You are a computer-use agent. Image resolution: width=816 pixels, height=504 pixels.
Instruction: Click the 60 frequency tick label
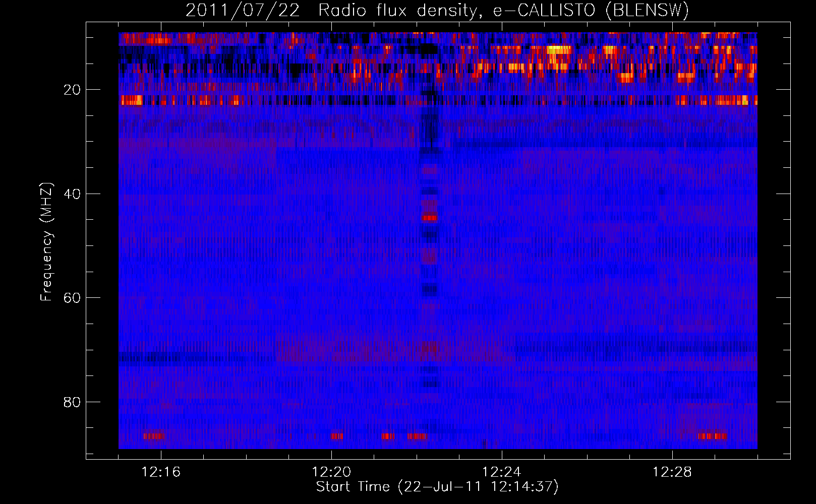tap(72, 298)
